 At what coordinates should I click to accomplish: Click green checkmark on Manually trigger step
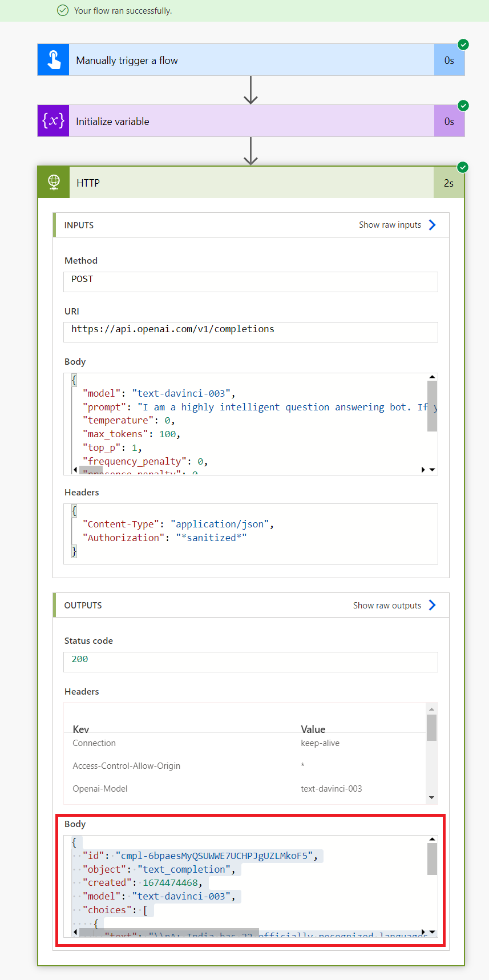[463, 45]
